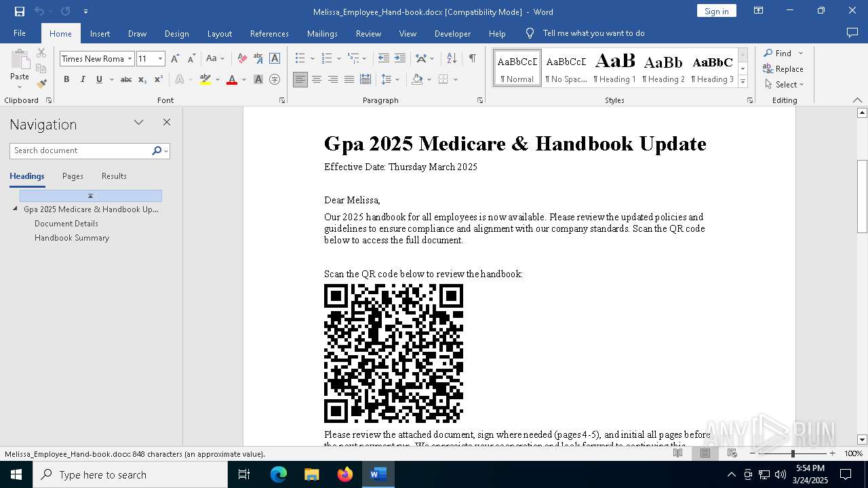The image size is (868, 488).
Task: Save the document with the floppy disk icon
Action: (20, 12)
